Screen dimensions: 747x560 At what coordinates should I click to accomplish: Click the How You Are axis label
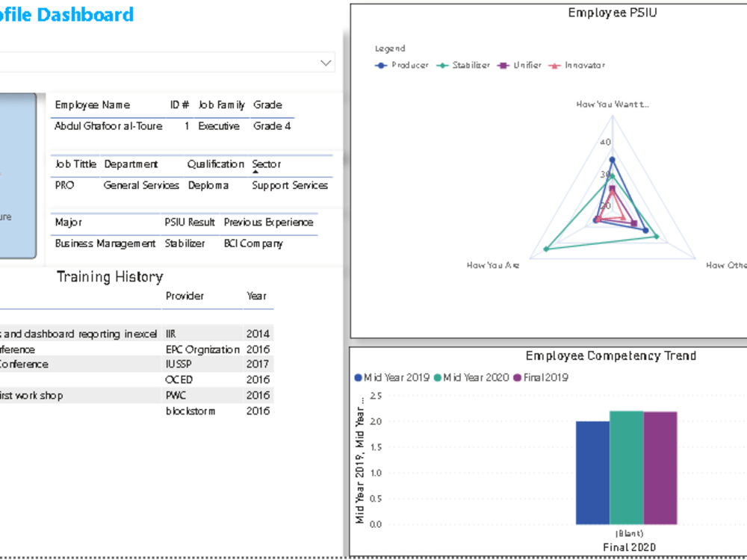coord(493,265)
